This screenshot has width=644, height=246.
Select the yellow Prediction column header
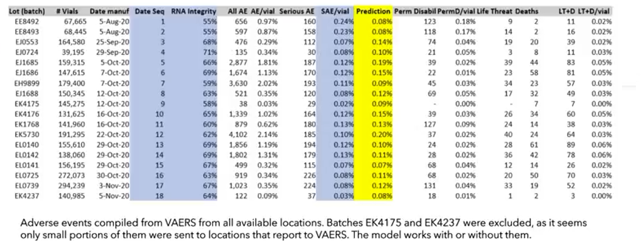coord(373,11)
